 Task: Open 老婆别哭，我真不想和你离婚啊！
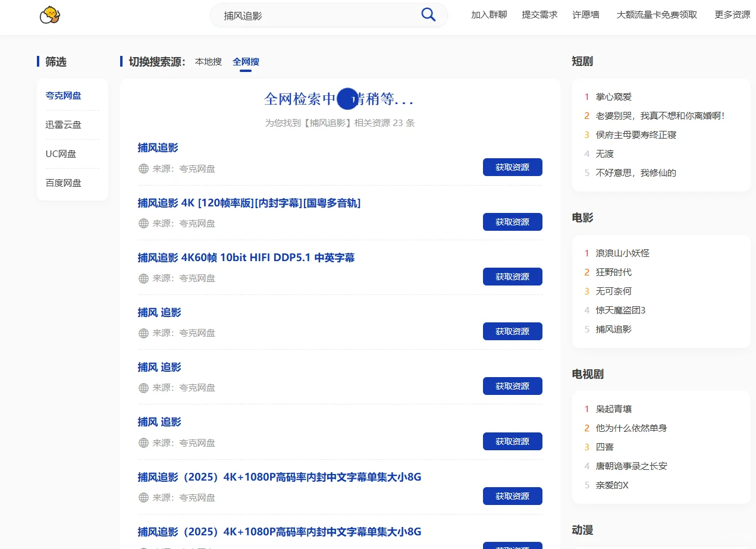(660, 115)
